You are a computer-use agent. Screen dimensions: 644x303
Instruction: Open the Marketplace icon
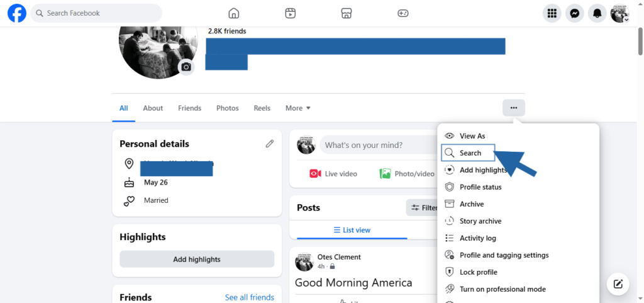pos(346,13)
